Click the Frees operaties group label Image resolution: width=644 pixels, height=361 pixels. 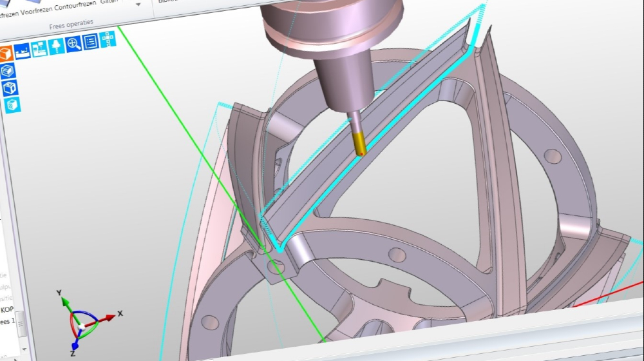(71, 24)
